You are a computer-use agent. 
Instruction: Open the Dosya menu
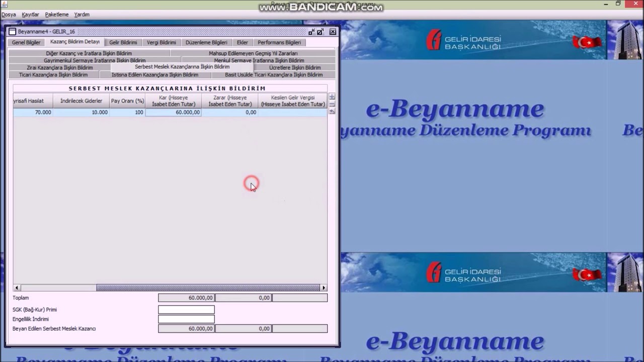pos(9,15)
